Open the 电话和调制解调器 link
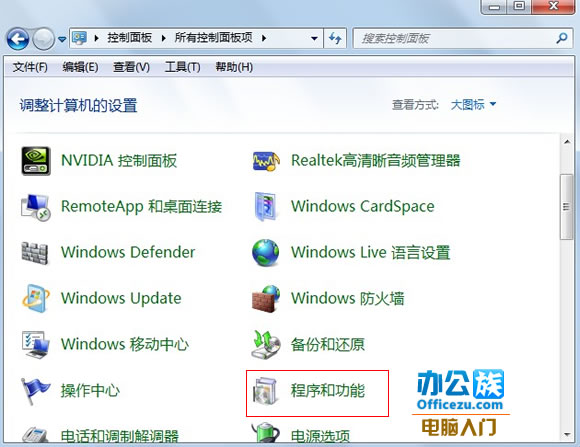This screenshot has height=447, width=580. (119, 436)
